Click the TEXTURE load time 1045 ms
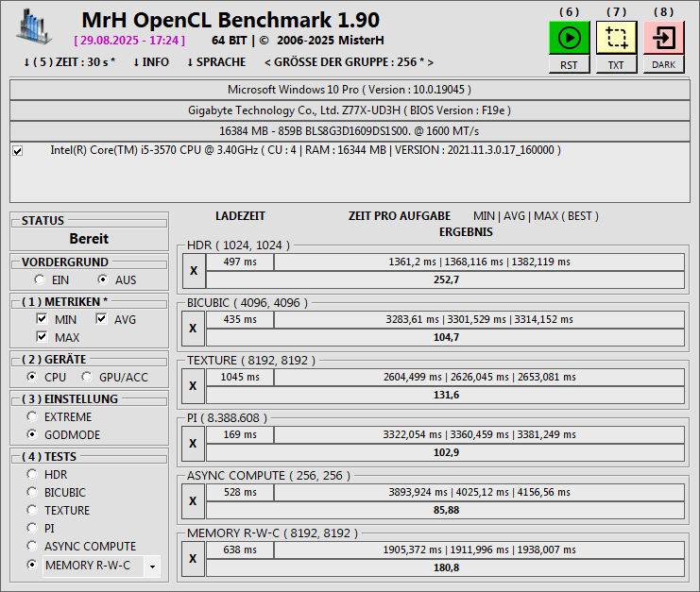The image size is (700, 592). 240,377
